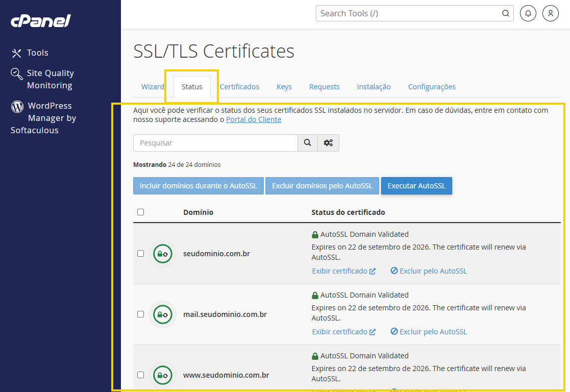Select the Status tab
The height and width of the screenshot is (392, 570).
(x=192, y=87)
